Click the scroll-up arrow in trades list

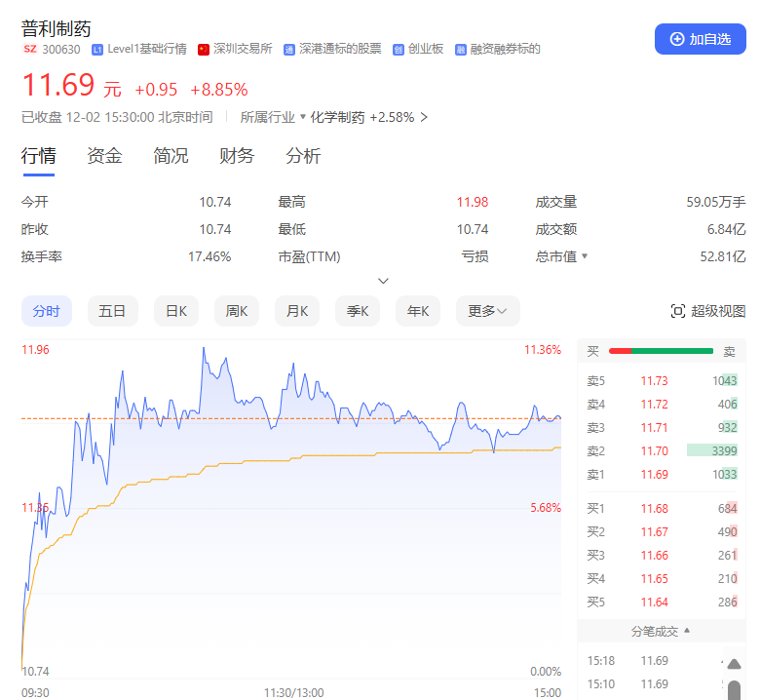tap(734, 664)
